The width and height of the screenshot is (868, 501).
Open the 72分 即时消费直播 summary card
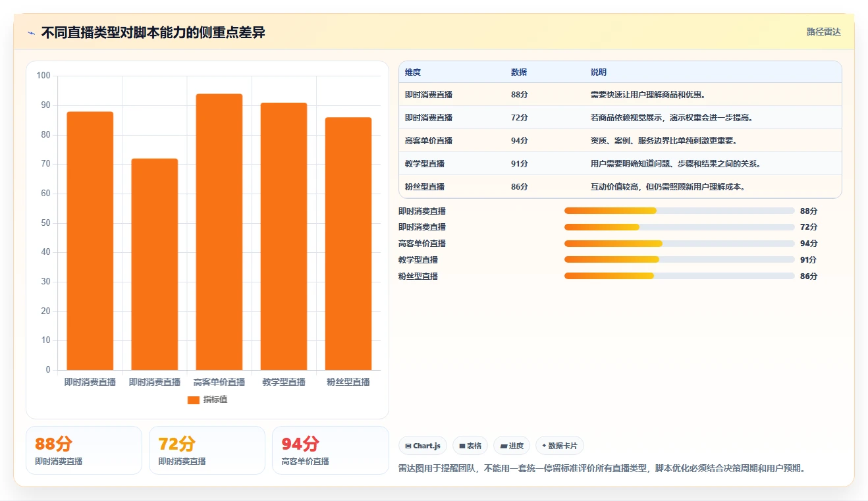pos(207,450)
